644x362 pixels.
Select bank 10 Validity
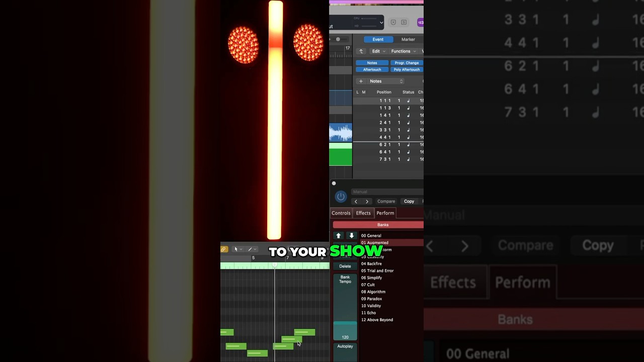pyautogui.click(x=391, y=306)
